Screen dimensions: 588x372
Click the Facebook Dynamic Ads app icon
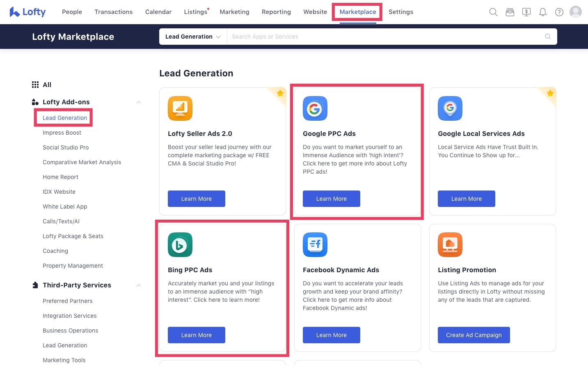(315, 245)
